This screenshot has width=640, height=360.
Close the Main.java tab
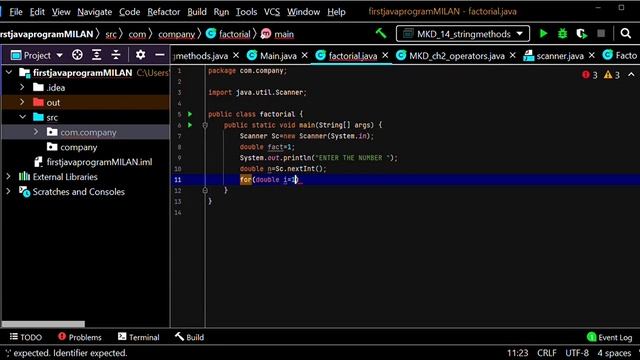click(x=304, y=55)
